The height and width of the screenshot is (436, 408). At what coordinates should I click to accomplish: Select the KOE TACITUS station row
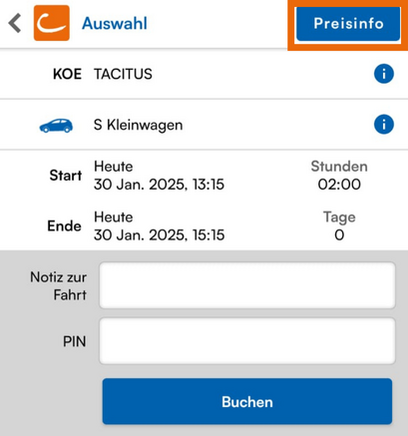point(204,74)
